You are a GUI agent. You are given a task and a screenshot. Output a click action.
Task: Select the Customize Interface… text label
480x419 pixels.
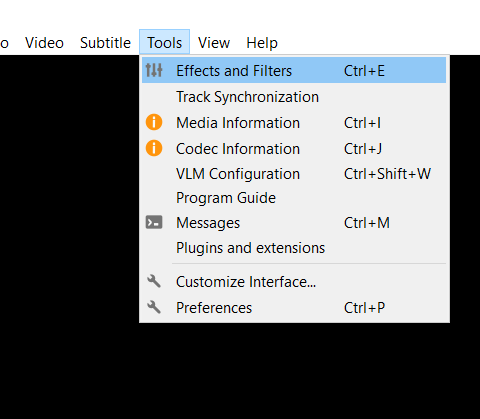pyautogui.click(x=246, y=282)
